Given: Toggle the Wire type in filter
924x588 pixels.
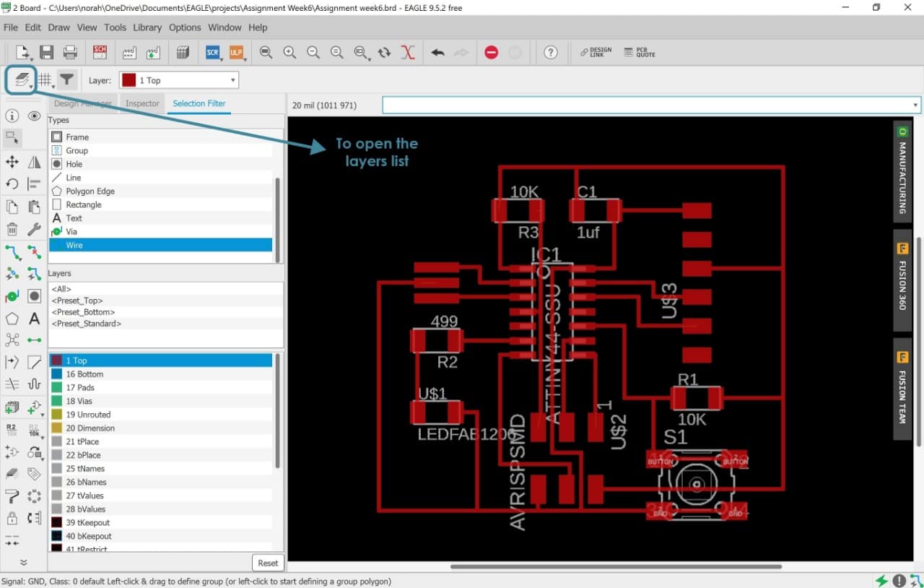Looking at the screenshot, I should pyautogui.click(x=160, y=246).
